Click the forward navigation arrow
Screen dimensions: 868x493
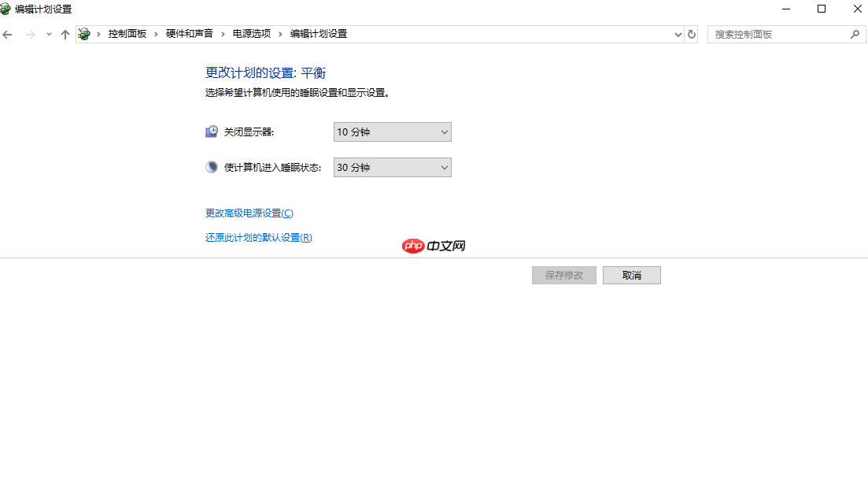click(30, 34)
